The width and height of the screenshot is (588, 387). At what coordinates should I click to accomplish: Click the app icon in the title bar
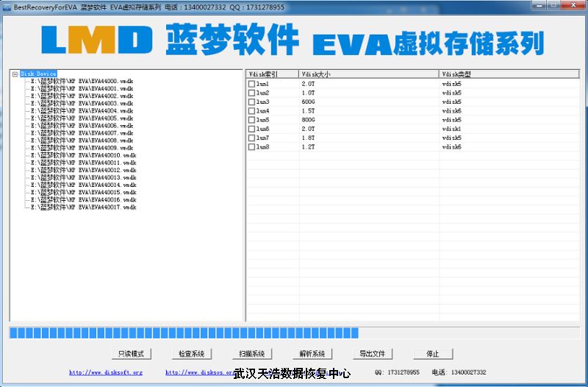click(7, 6)
